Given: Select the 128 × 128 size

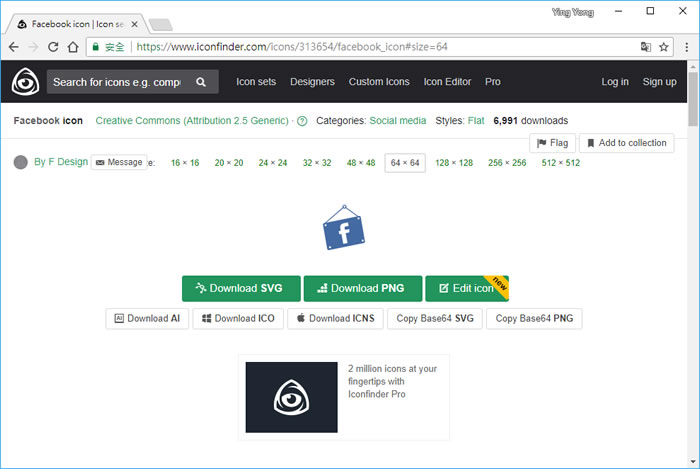Looking at the screenshot, I should pos(454,163).
